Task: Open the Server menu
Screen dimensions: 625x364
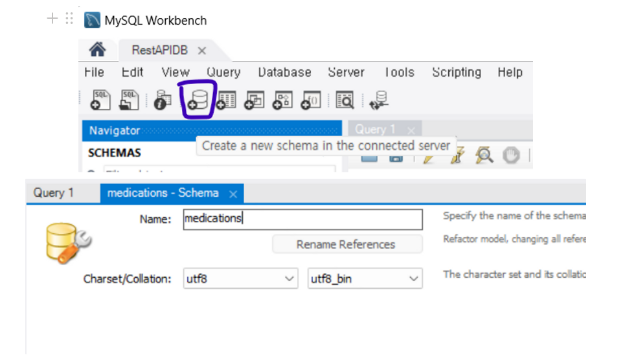Action: [347, 72]
